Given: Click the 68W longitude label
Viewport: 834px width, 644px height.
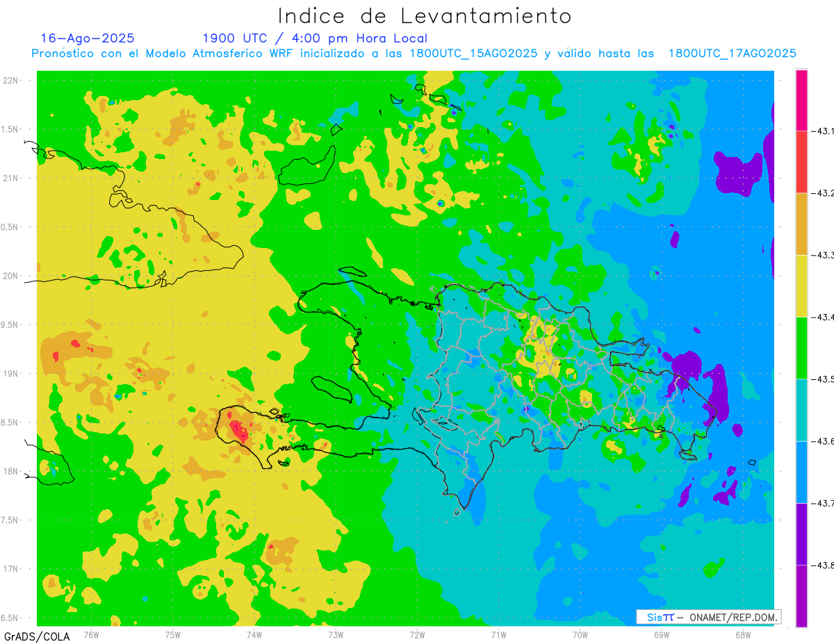Looking at the screenshot, I should 743,634.
